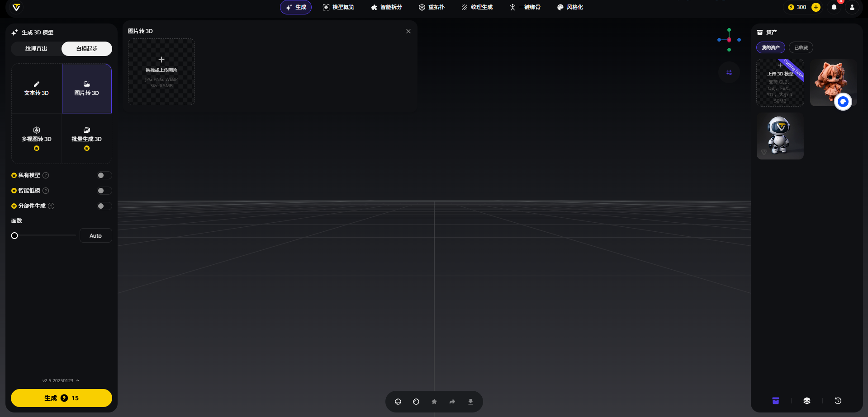This screenshot has height=417, width=868.
Task: Download the model with the download icon
Action: 470,401
